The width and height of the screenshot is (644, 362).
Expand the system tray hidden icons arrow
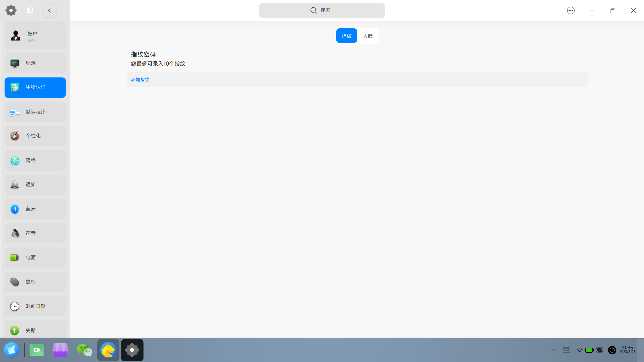553,350
